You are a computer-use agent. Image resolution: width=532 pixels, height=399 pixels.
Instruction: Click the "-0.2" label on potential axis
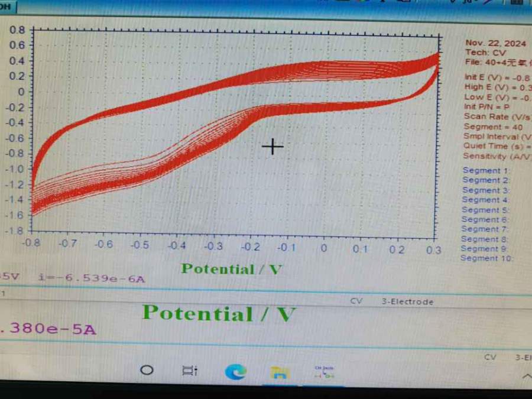pyautogui.click(x=251, y=247)
